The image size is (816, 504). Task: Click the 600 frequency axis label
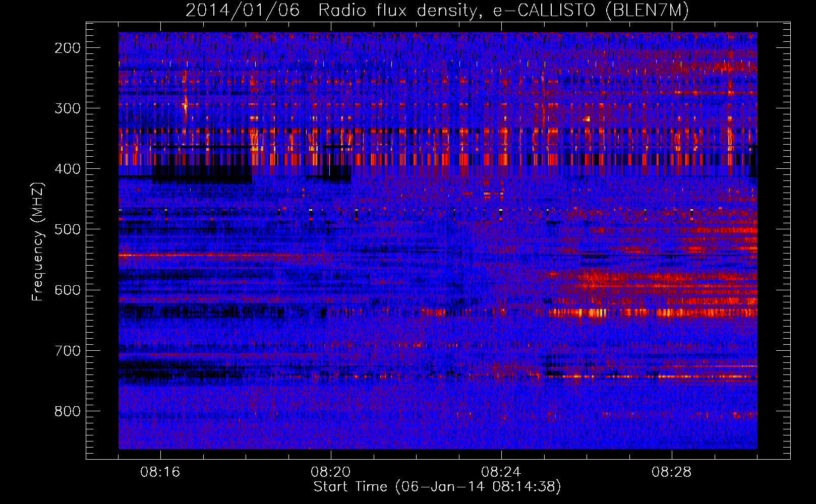click(x=68, y=290)
